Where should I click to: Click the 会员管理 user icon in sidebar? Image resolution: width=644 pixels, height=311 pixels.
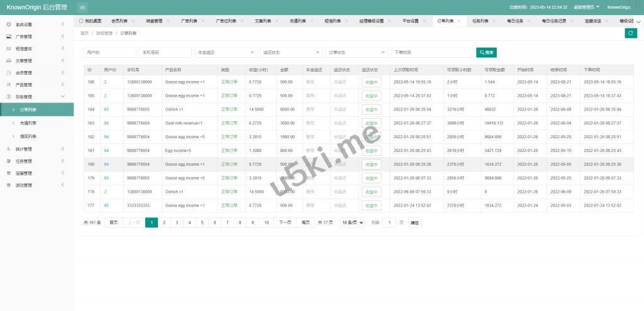pos(8,73)
